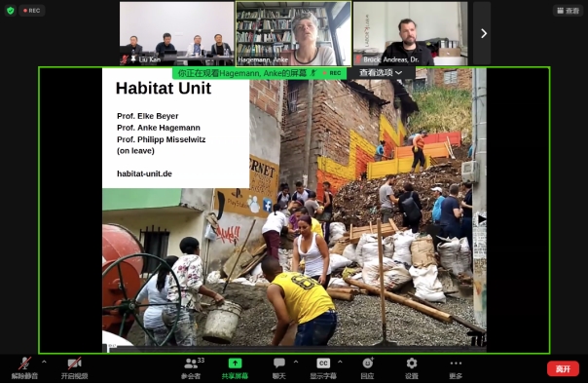Image resolution: width=588 pixels, height=384 pixels.
Task: Expand the captions options caret
Action: (x=340, y=362)
